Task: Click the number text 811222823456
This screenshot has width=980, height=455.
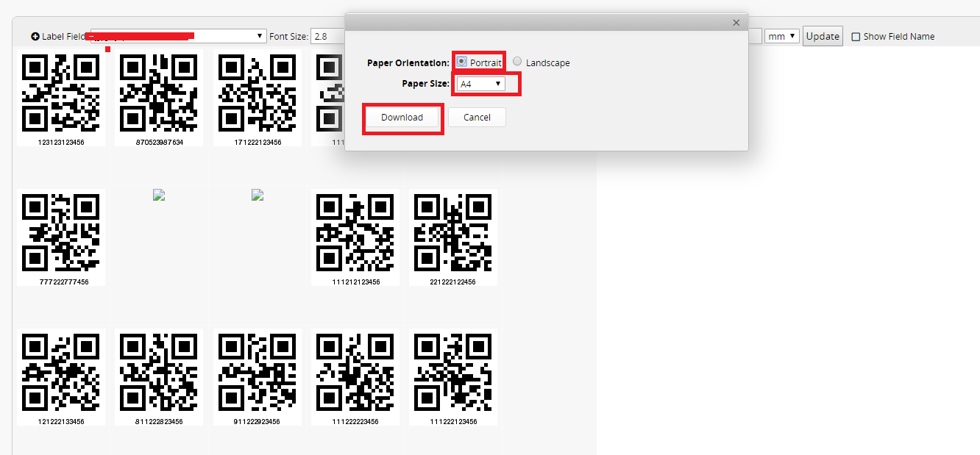Action: pos(160,422)
